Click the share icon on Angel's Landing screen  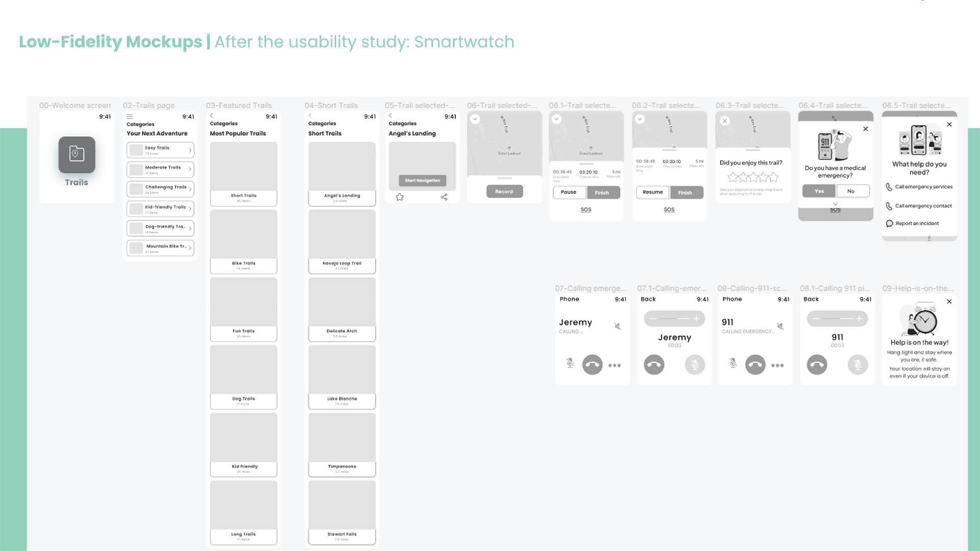444,197
